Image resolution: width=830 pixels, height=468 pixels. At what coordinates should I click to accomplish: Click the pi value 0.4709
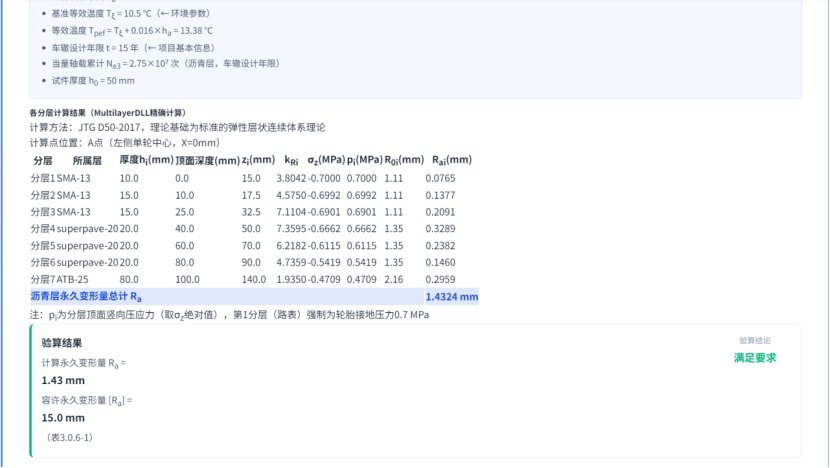tap(362, 280)
